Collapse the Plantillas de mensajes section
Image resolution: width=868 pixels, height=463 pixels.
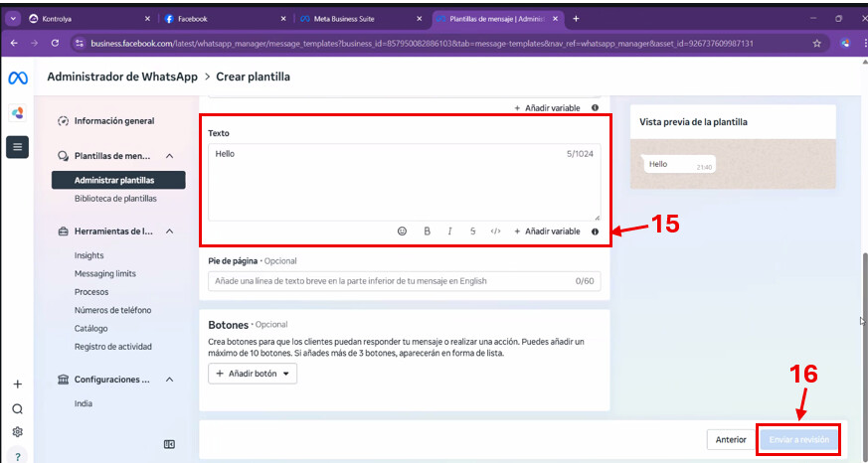click(170, 156)
